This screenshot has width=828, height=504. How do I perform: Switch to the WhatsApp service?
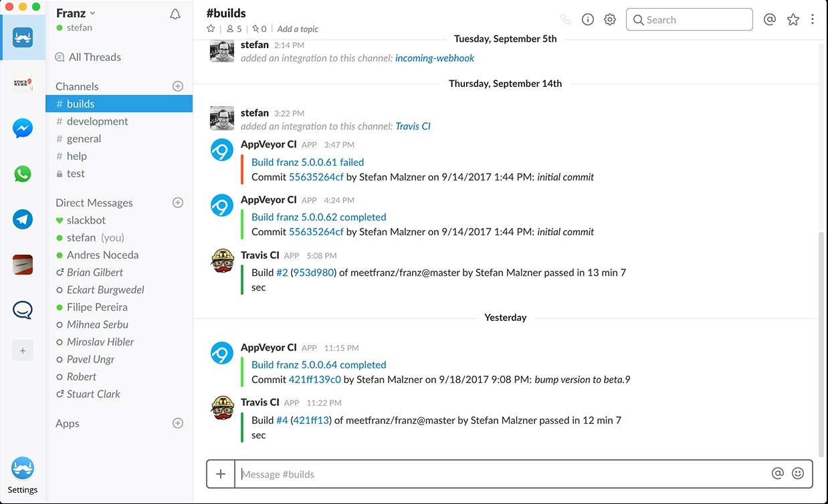[x=23, y=174]
